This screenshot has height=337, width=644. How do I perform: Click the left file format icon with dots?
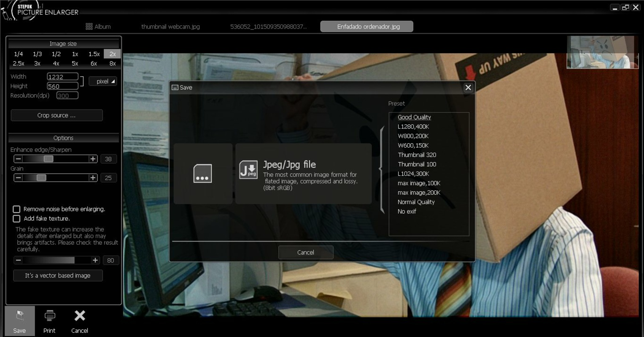(x=203, y=173)
